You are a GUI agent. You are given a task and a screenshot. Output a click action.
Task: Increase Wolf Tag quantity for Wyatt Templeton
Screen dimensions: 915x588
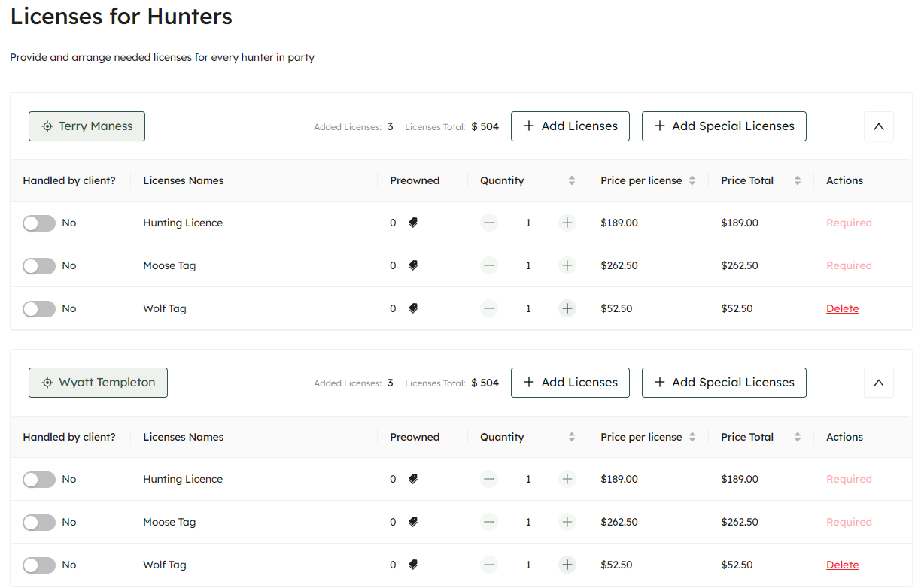tap(567, 565)
